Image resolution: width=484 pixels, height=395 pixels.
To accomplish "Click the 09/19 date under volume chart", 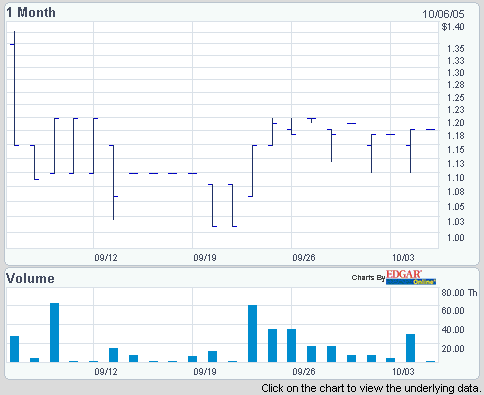I will [205, 372].
